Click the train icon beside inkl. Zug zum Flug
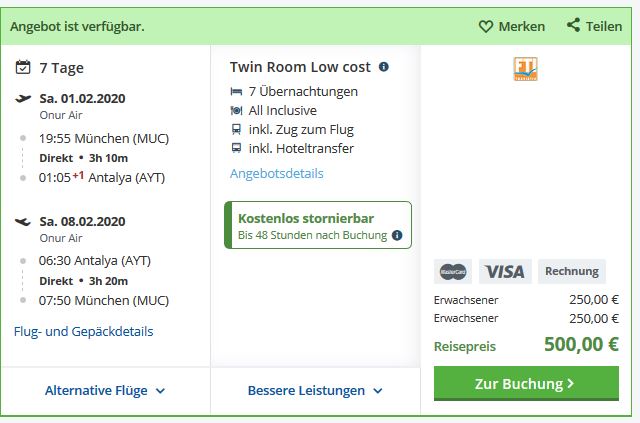 236,129
